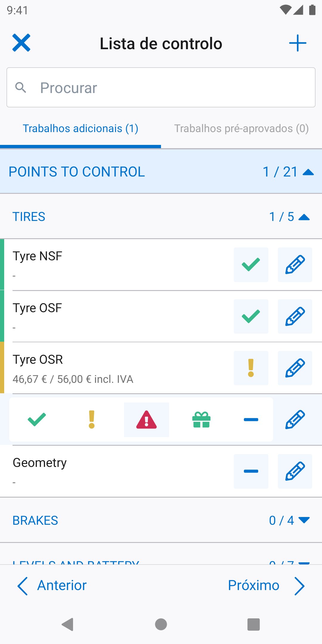Toggle the Geometry dash status button
Screen dimensions: 322x644
click(251, 471)
